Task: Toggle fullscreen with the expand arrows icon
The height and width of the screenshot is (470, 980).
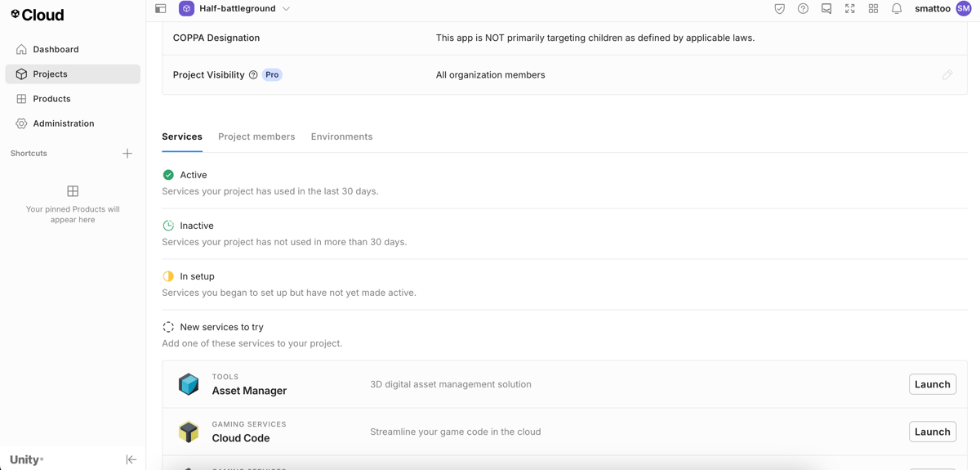Action: (x=850, y=9)
